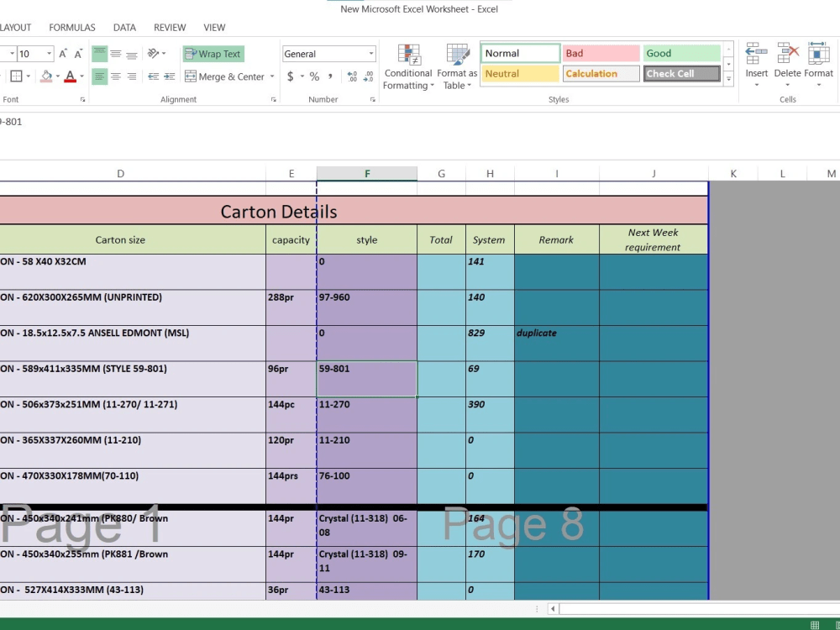The height and width of the screenshot is (630, 840).
Task: Apply the Neutral cell style
Action: coord(520,73)
